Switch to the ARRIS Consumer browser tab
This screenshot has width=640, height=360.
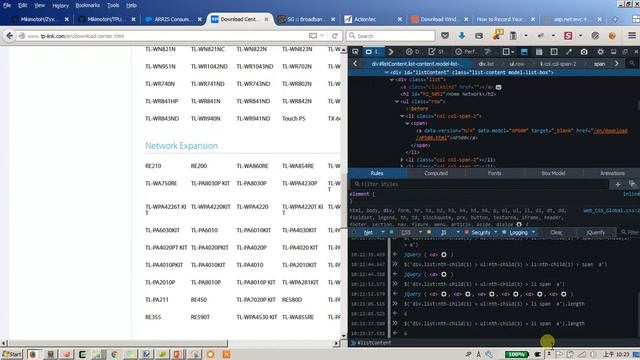(173, 19)
